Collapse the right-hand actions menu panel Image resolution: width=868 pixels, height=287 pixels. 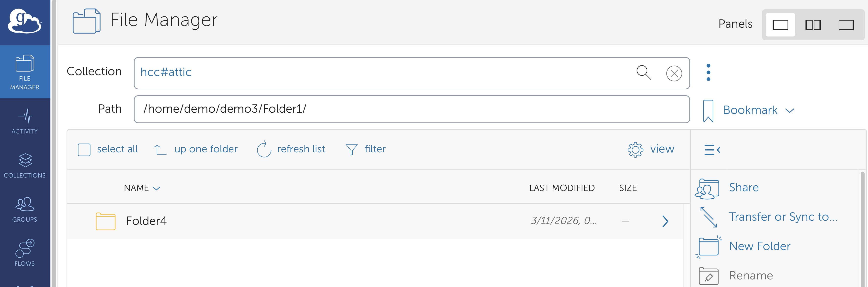click(712, 150)
